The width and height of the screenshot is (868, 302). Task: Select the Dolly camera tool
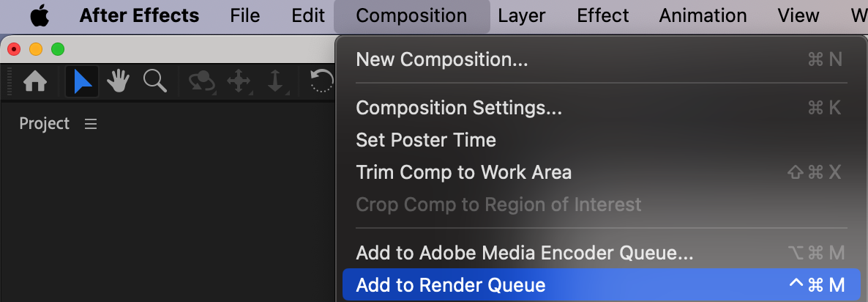coord(276,82)
